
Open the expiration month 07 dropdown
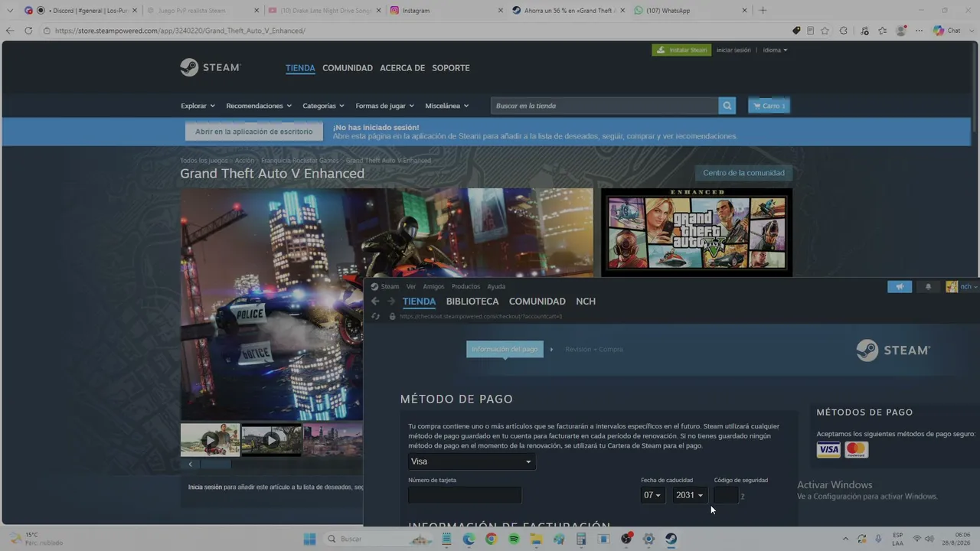click(x=652, y=495)
